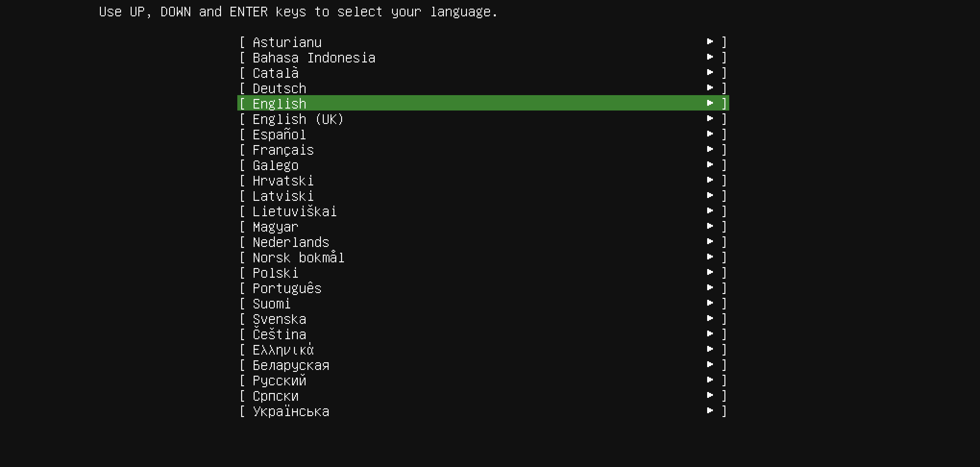The image size is (980, 467).
Task: Select English (UK) language entry
Action: click(x=483, y=119)
